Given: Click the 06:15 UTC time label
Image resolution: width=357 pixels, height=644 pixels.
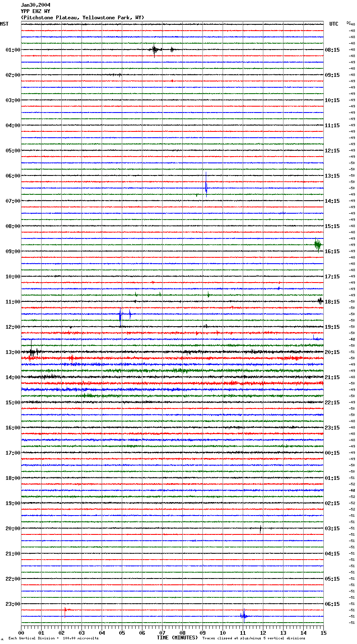Looking at the screenshot, I should tap(332, 604).
